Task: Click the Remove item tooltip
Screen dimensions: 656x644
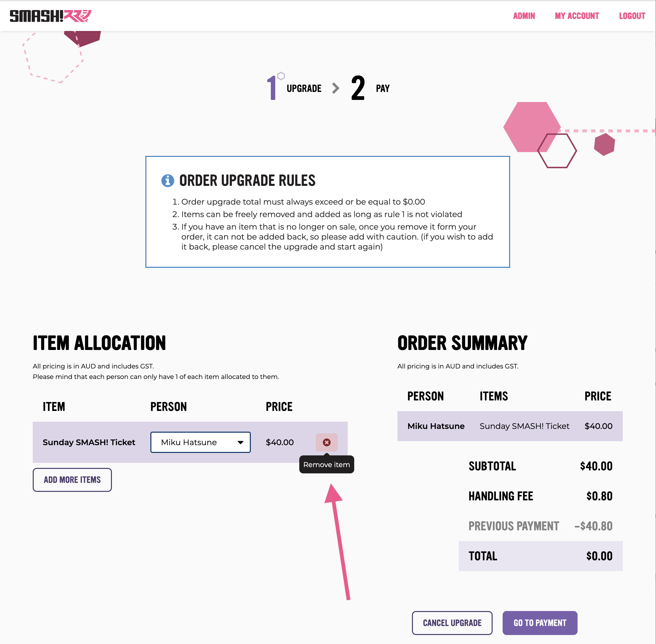Action: (327, 464)
